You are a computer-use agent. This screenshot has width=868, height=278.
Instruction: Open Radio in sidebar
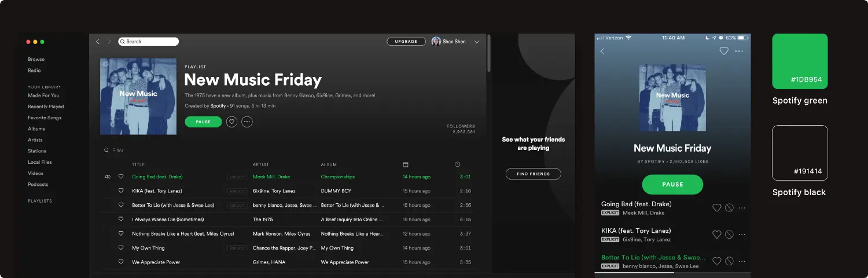click(34, 70)
